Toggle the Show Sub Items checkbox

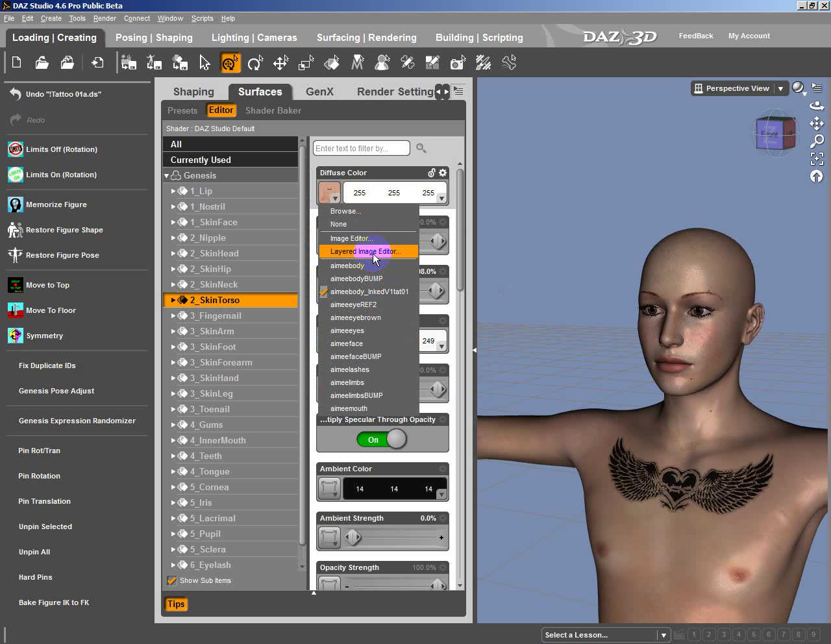pos(172,580)
